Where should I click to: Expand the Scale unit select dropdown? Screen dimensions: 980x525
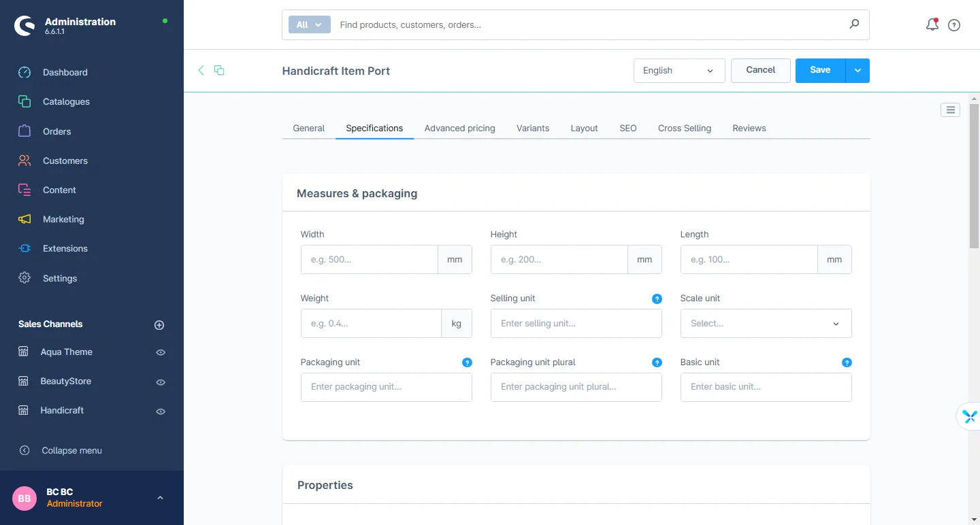coord(766,324)
